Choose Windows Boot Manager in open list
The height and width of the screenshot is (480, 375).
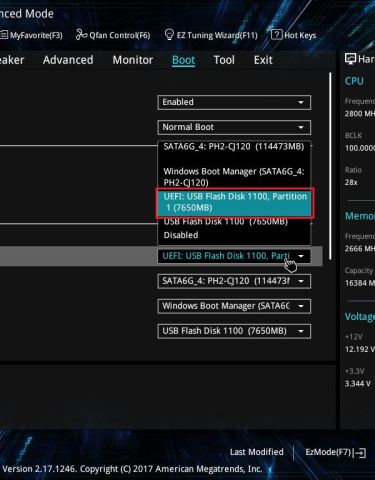coord(234,177)
